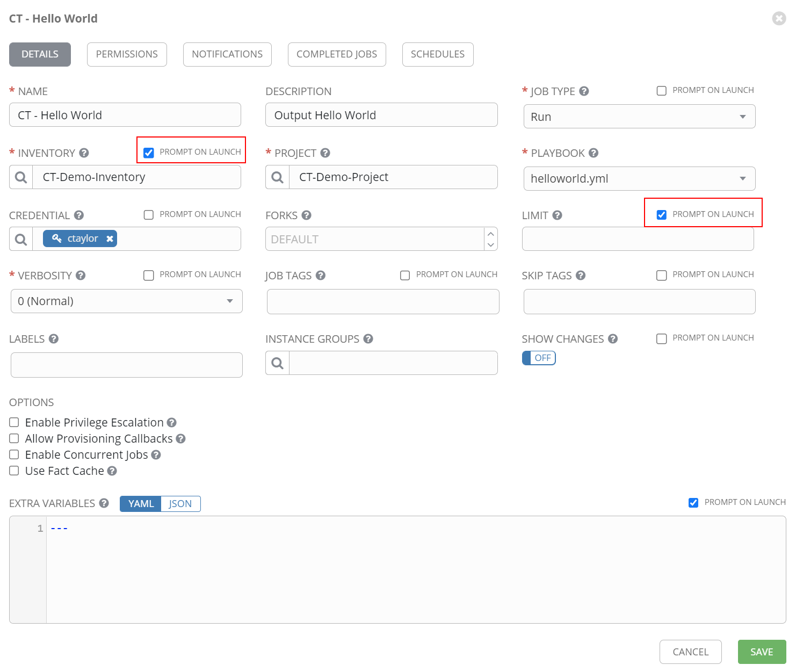This screenshot has height=672, width=796.
Task: Open Instance Groups lookup search icon
Action: coord(277,363)
